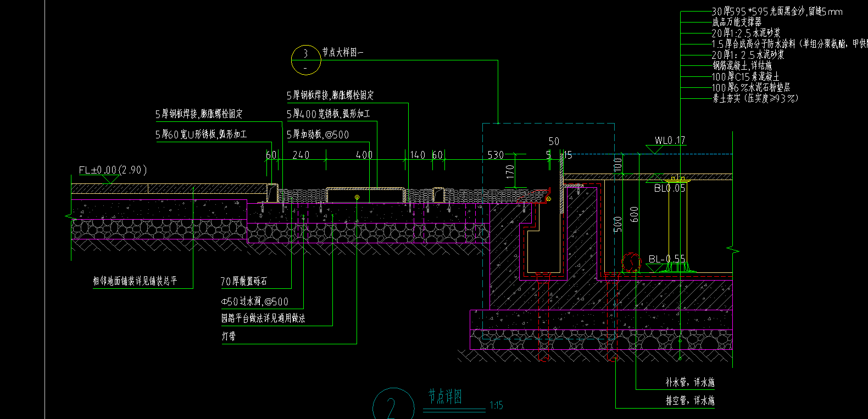The height and width of the screenshot is (419, 868).
Task: Select the '100厚C15素混凝土' note
Action: 745,76
